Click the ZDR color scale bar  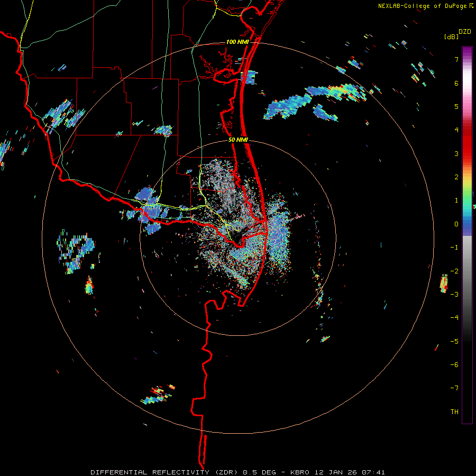click(x=467, y=235)
